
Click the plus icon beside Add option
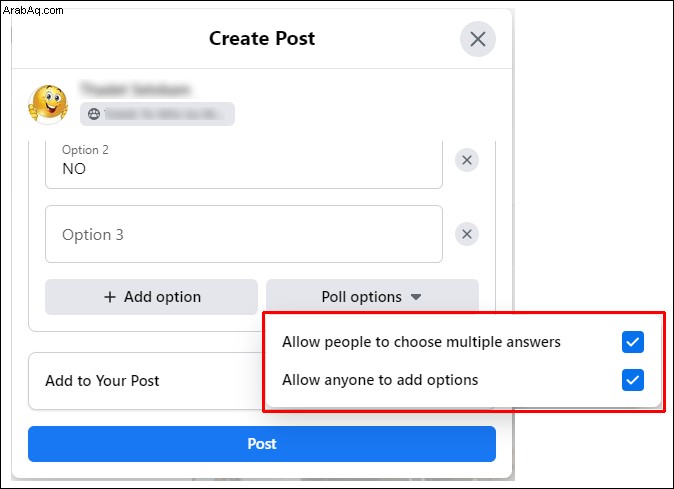pyautogui.click(x=110, y=297)
